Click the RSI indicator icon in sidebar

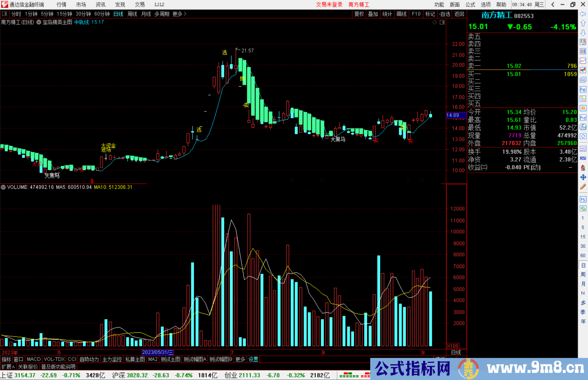[x=583, y=158]
